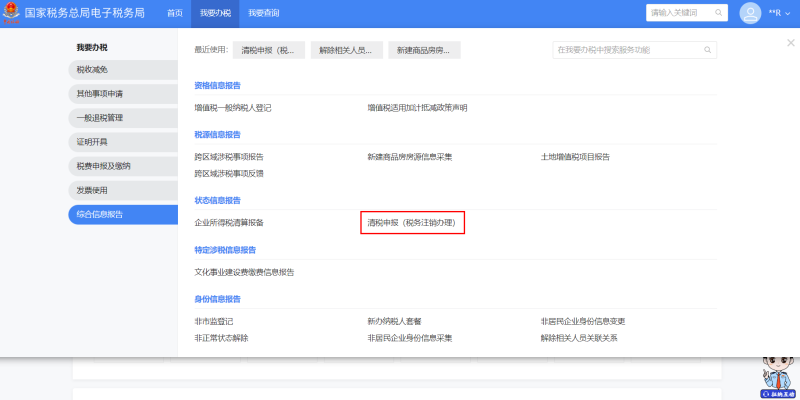Select 发票使用 from the sidebar
The height and width of the screenshot is (400, 800).
[115, 190]
